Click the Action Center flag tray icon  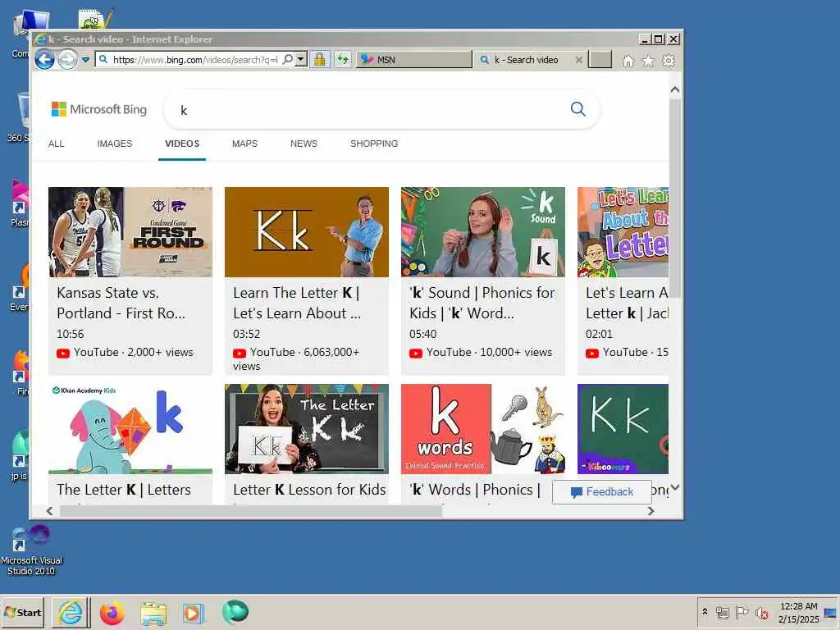(x=742, y=612)
